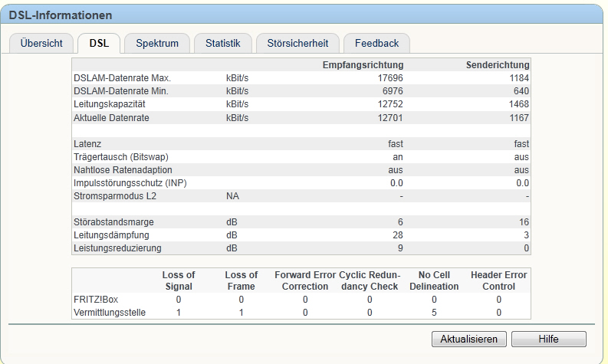Select the Senderichtung column header
Screen dimensions: 608x364
click(x=498, y=65)
